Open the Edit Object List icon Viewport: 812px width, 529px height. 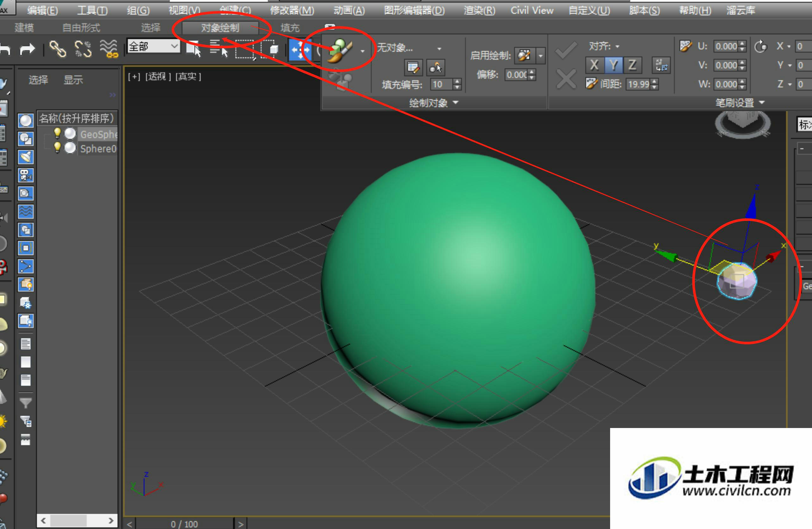413,67
